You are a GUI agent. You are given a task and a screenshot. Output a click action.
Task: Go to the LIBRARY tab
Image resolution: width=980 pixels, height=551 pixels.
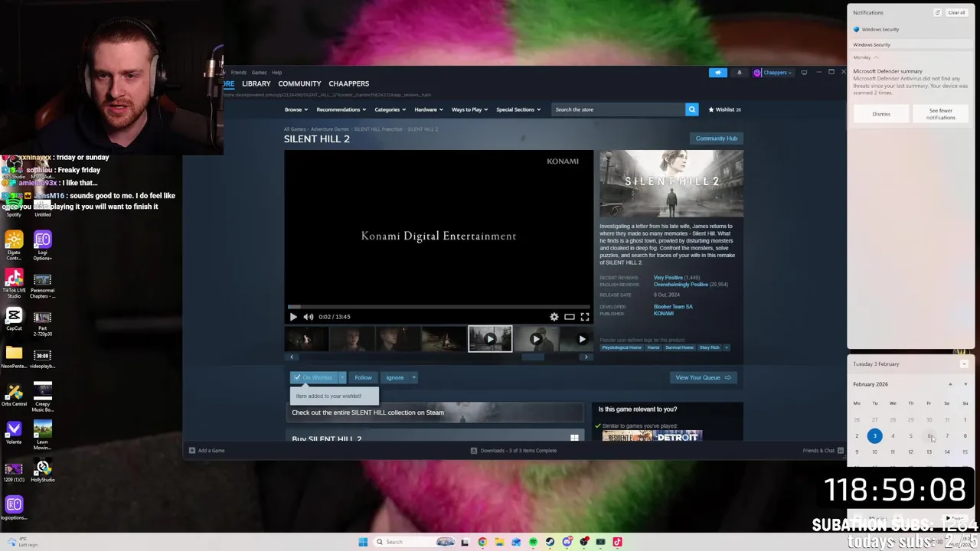pos(256,83)
